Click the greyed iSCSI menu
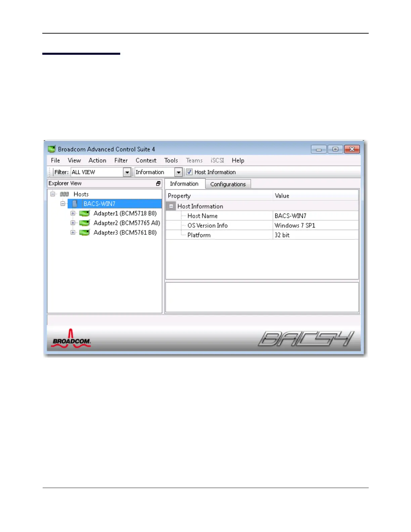 click(x=217, y=161)
